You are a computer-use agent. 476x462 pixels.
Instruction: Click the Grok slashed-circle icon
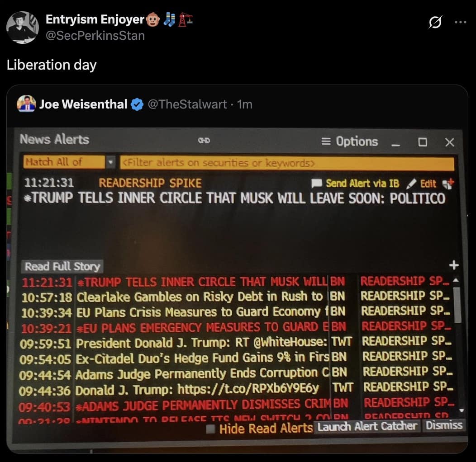pyautogui.click(x=435, y=22)
